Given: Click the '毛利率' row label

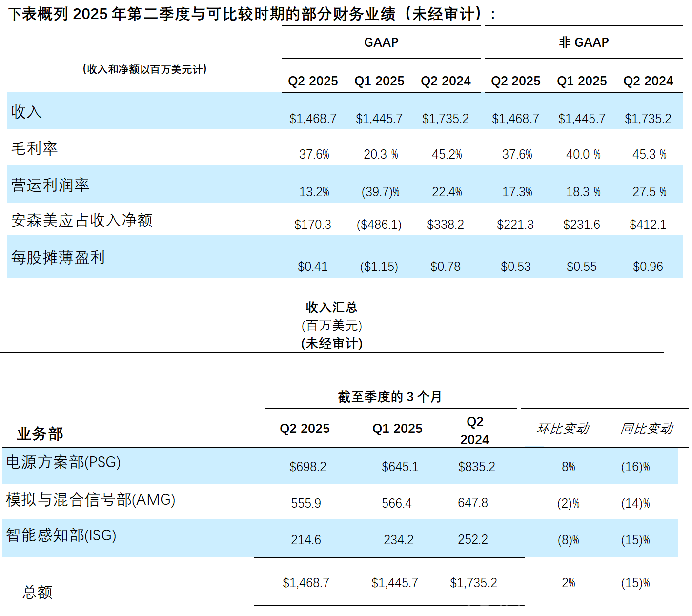Looking at the screenshot, I should tap(34, 148).
